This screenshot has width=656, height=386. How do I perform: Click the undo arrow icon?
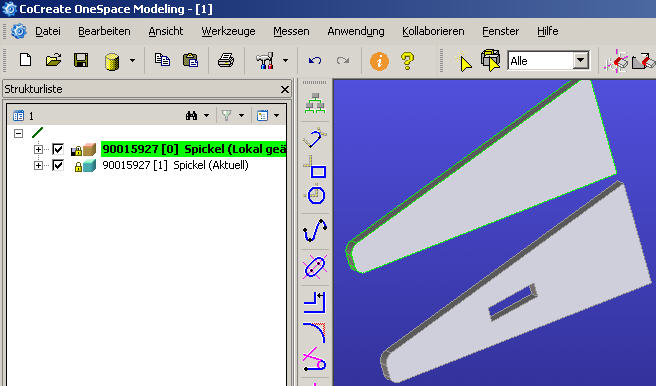tap(315, 61)
